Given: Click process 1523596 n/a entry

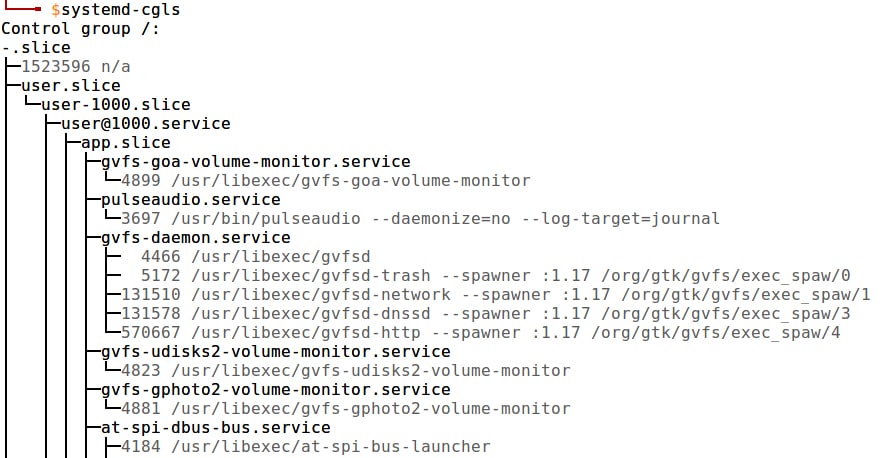Looking at the screenshot, I should tap(76, 66).
